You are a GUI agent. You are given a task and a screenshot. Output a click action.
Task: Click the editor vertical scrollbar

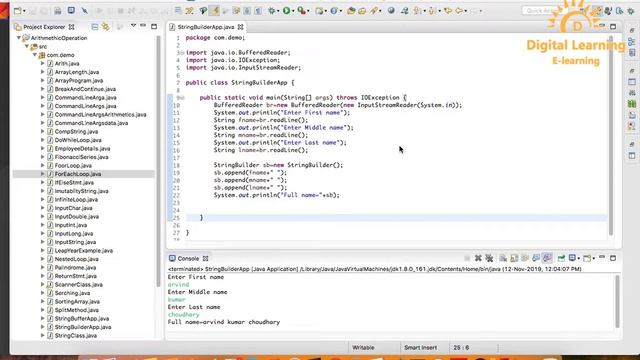point(611,135)
